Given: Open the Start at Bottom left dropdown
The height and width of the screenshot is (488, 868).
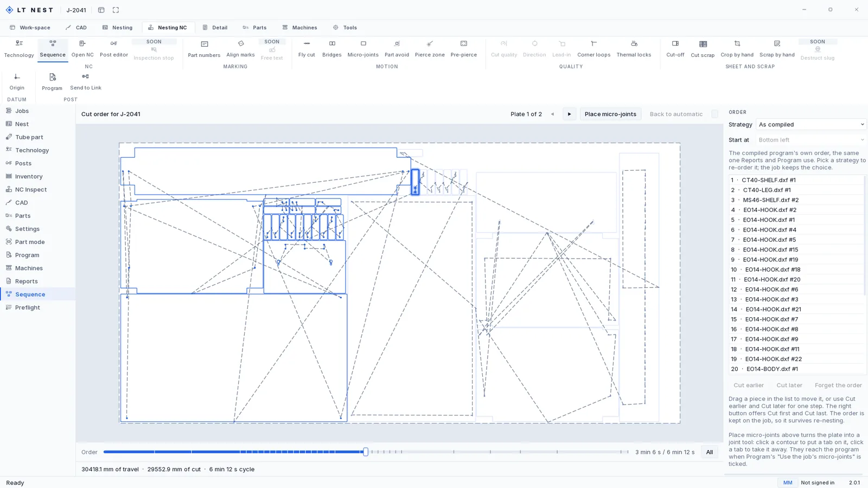Looking at the screenshot, I should click(x=811, y=140).
